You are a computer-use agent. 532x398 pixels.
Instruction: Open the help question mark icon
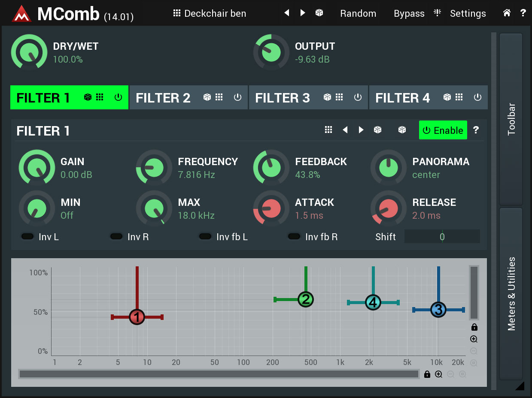523,13
